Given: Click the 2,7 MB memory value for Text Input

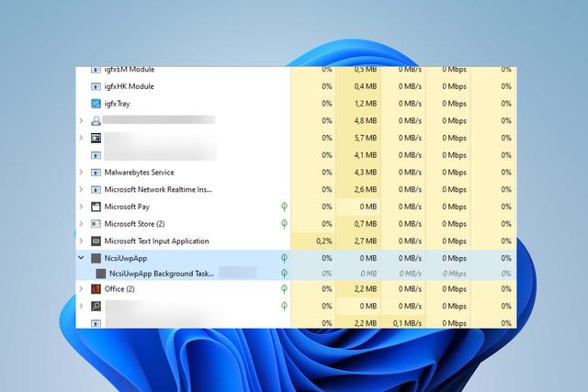Looking at the screenshot, I should pyautogui.click(x=365, y=241).
